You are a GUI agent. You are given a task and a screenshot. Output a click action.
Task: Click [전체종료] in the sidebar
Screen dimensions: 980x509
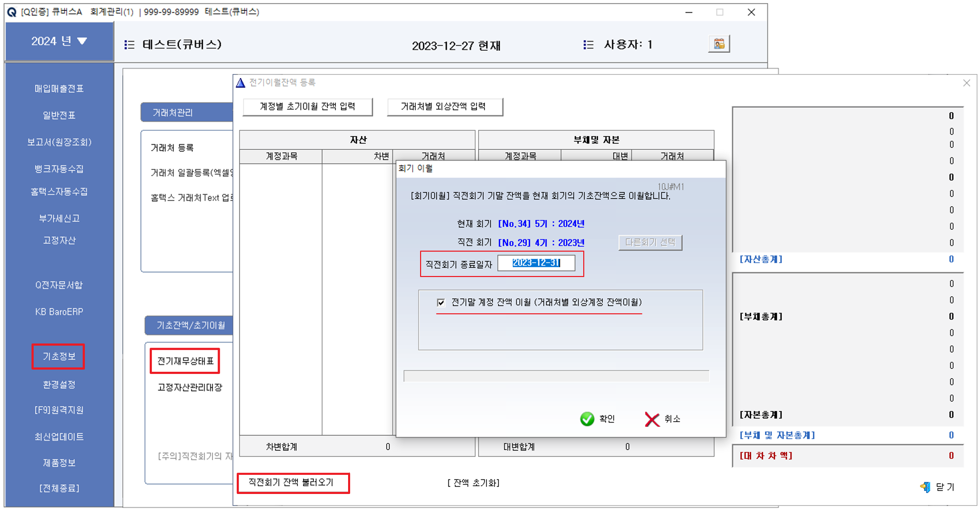point(59,488)
